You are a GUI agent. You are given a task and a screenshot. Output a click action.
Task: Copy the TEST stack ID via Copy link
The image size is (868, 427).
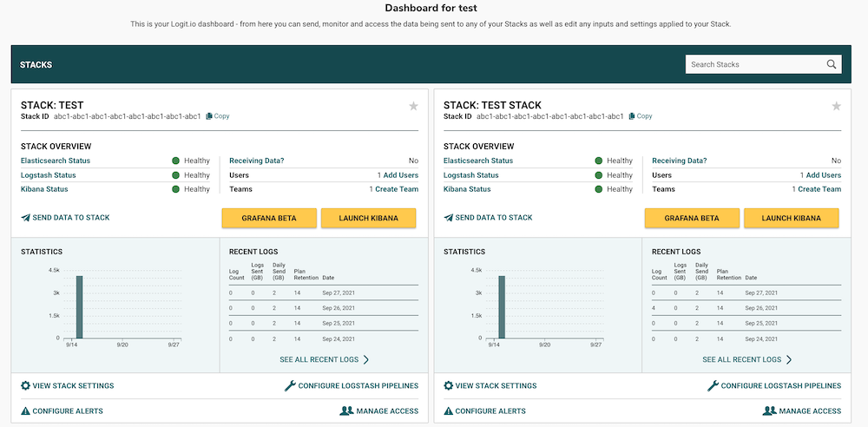221,116
